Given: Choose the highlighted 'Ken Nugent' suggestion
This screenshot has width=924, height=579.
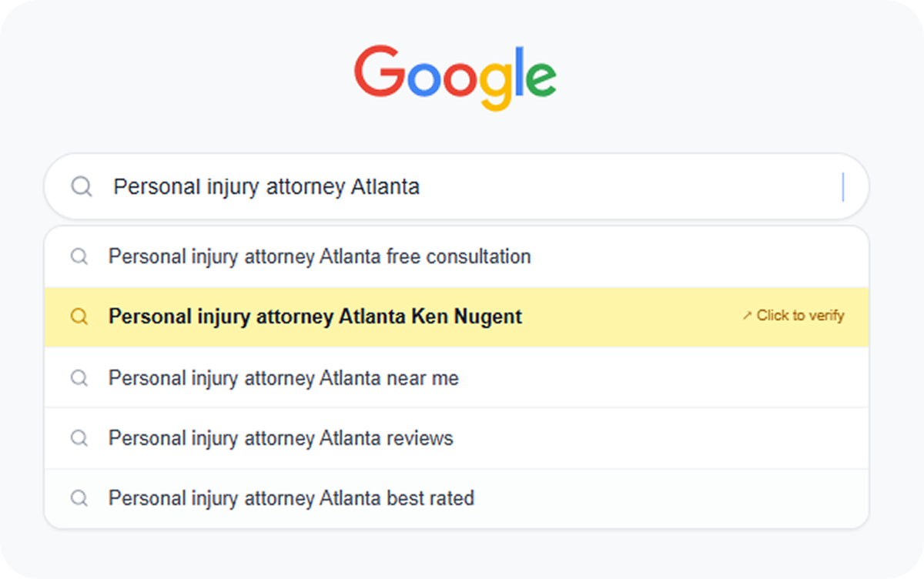Looking at the screenshot, I should 315,316.
